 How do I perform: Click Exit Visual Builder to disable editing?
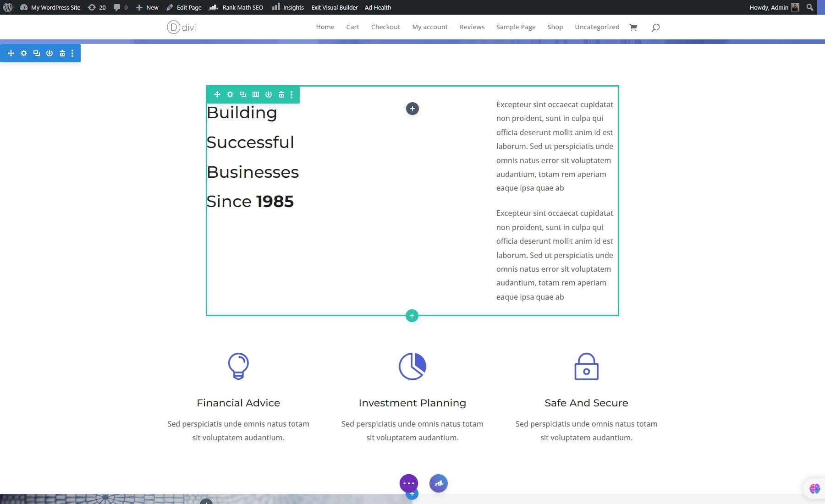coord(334,7)
